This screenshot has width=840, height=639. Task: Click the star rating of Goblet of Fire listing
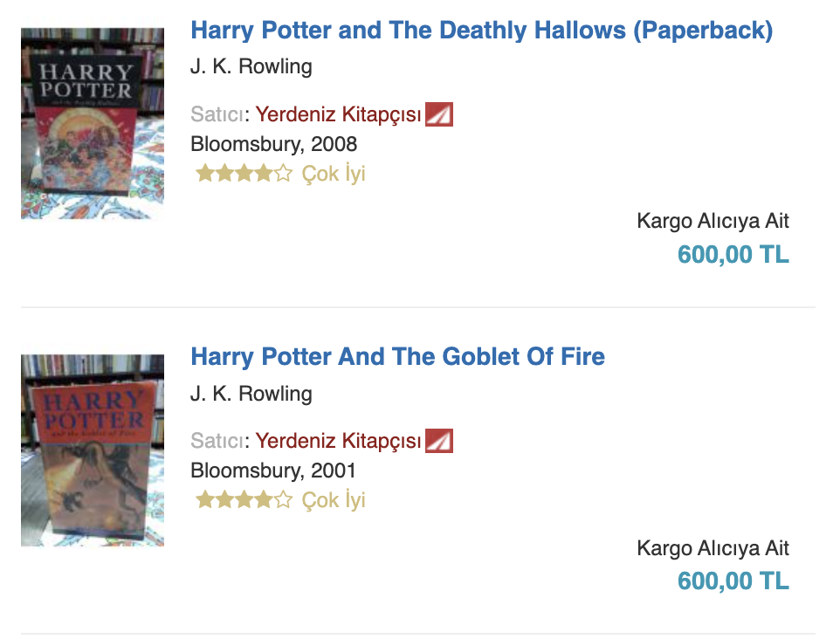(x=244, y=500)
